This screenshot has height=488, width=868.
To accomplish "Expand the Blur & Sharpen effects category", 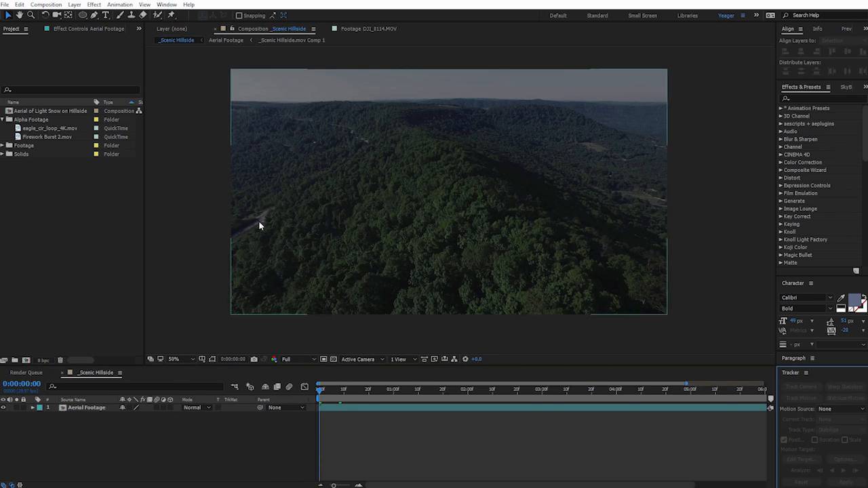I will [x=781, y=139].
